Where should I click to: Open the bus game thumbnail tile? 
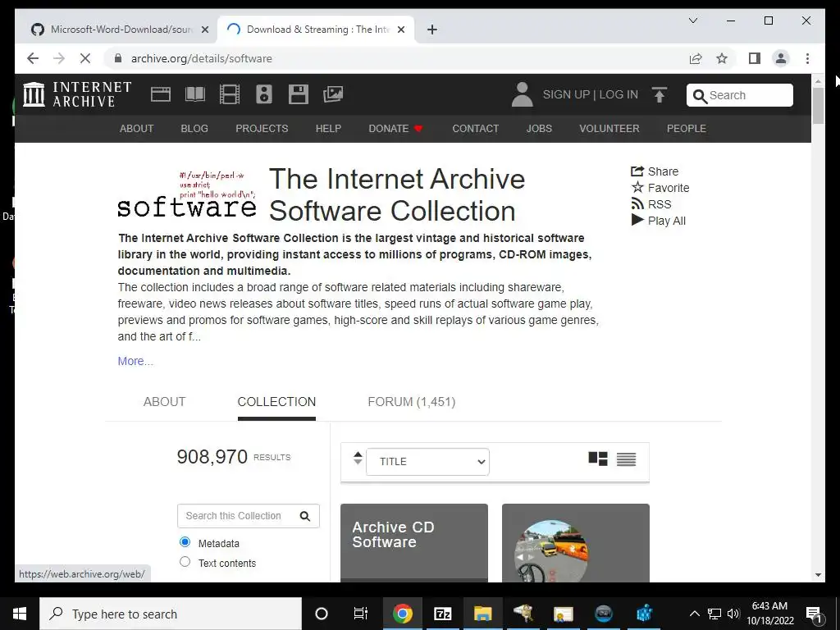[575, 542]
